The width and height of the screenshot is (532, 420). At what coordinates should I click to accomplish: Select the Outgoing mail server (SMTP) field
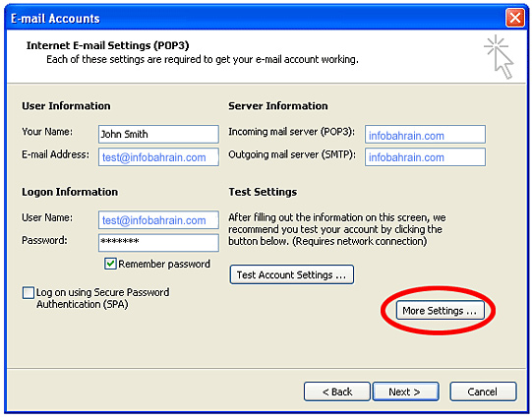tap(425, 157)
